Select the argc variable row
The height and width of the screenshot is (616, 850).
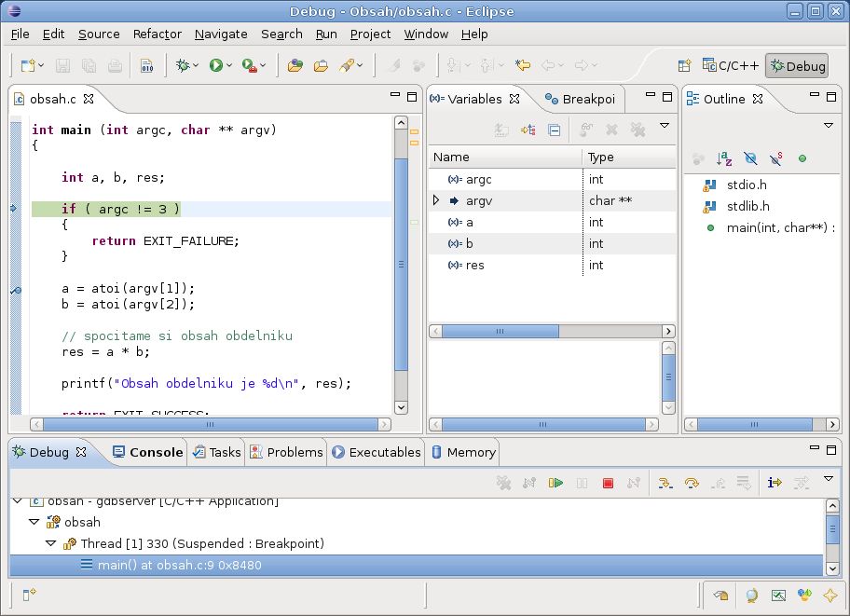[553, 180]
